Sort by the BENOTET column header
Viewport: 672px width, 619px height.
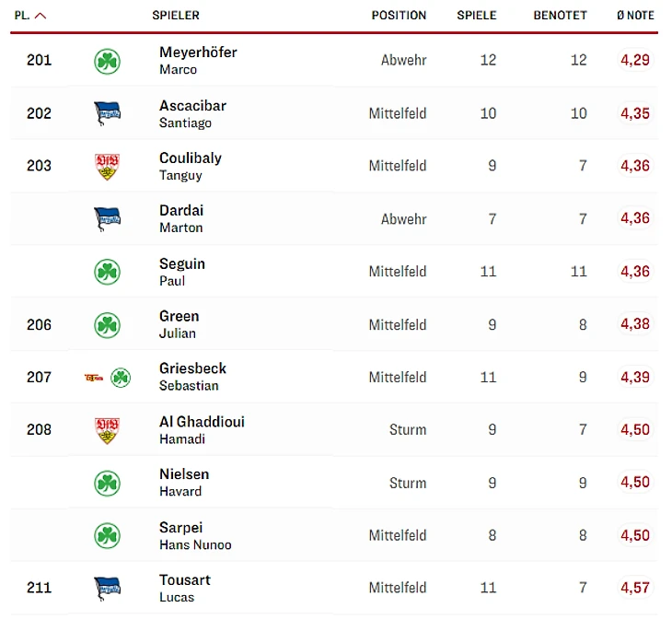560,16
